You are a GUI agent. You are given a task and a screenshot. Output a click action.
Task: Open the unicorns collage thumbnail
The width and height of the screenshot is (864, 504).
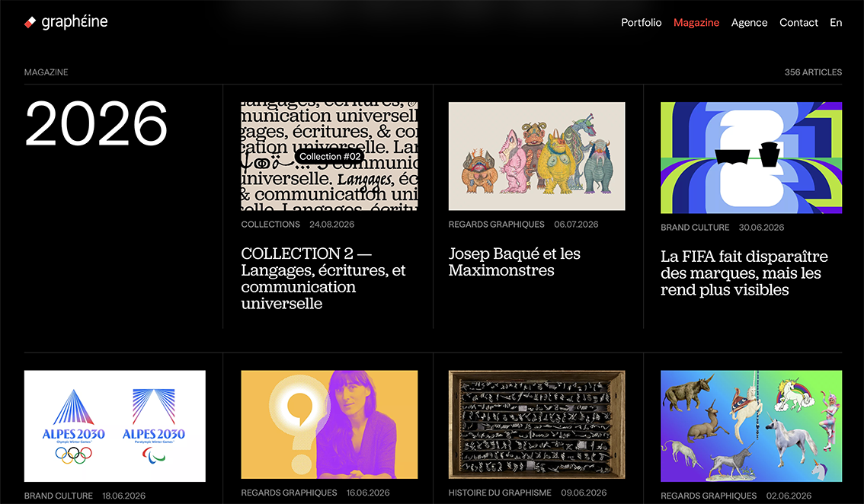coord(751,426)
